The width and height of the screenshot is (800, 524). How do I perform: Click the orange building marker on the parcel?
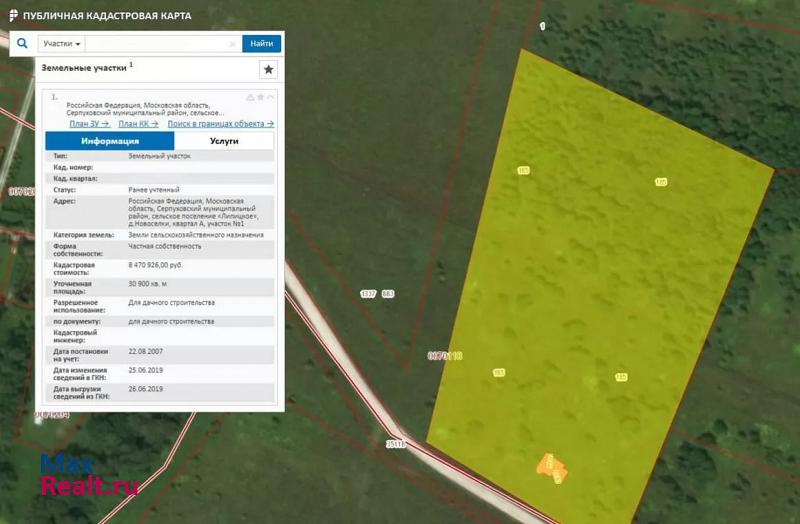550,466
